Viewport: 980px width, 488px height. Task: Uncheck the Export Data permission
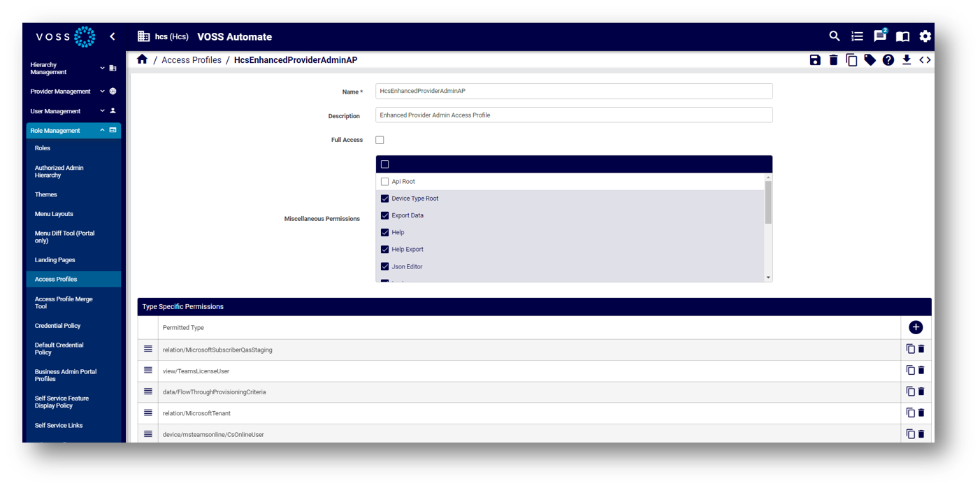(384, 215)
